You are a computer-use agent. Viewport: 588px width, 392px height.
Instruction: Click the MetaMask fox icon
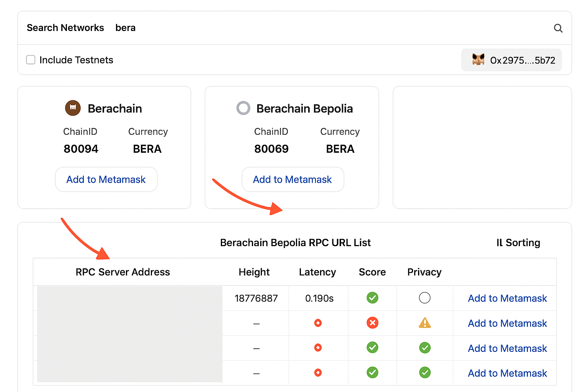478,60
